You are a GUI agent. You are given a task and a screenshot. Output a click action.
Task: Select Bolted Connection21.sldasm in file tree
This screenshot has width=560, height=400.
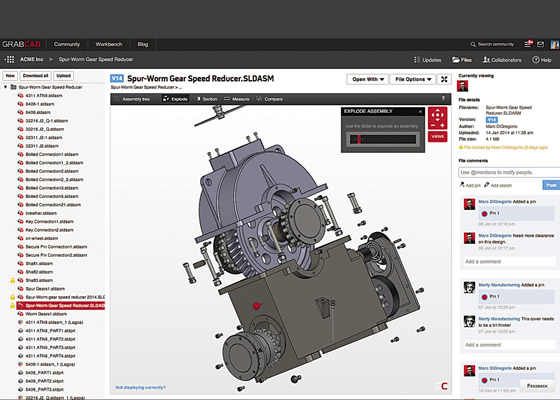coord(53,205)
